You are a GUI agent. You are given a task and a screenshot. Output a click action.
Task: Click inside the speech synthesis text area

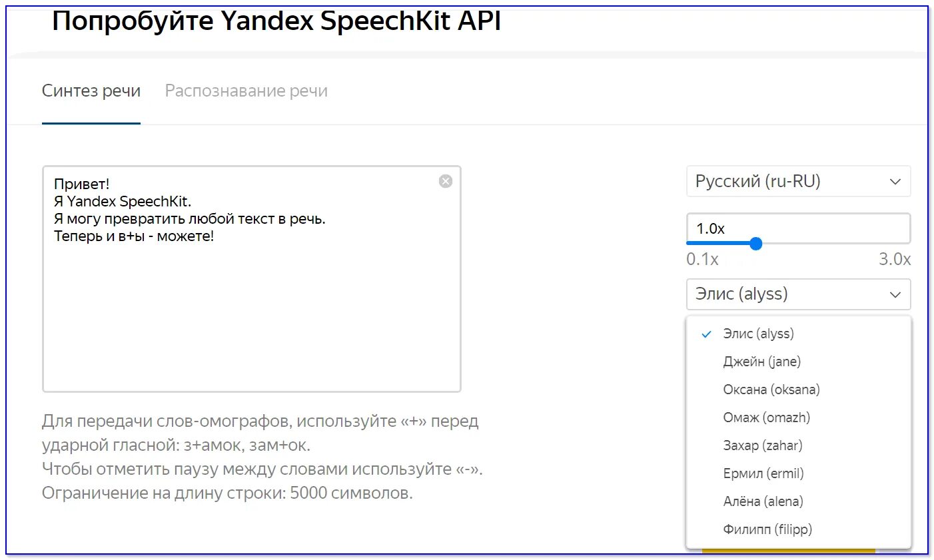click(x=252, y=279)
